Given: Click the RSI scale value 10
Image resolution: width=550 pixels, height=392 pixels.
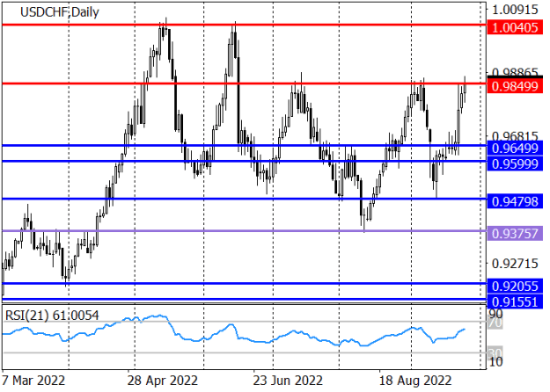Looking at the screenshot, I should point(495,362).
